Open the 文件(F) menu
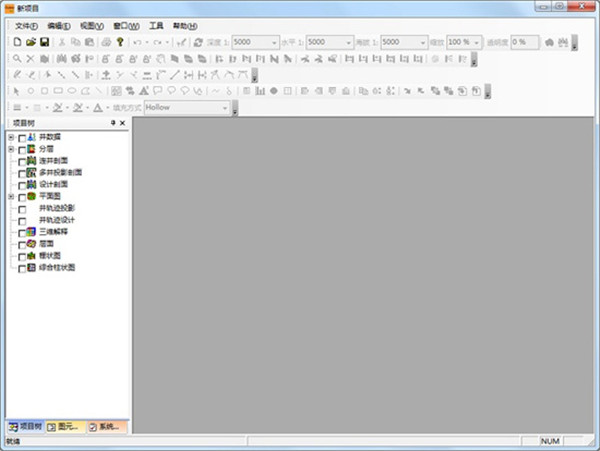Viewport: 600px width, 451px height. click(26, 25)
